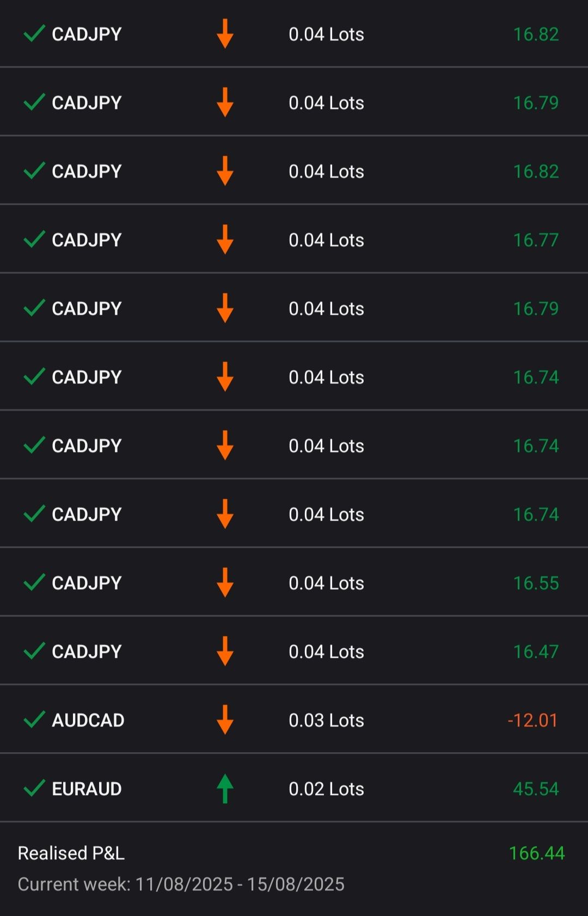Tap the 45.54 profit value
This screenshot has width=588, height=916.
(536, 789)
